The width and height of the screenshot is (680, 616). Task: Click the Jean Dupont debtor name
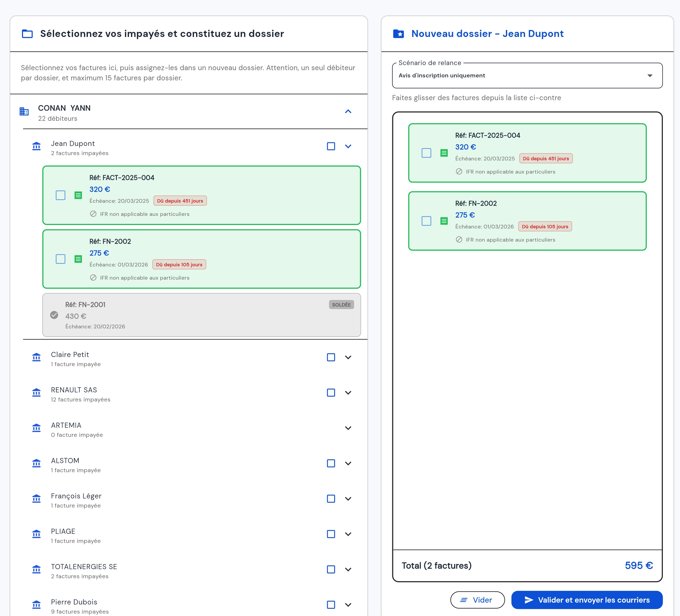click(73, 144)
